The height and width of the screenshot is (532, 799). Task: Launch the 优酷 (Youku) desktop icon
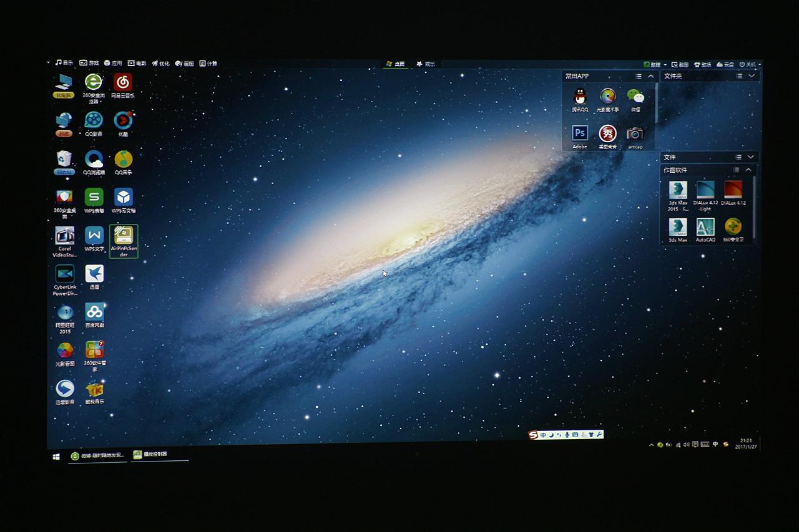123,124
